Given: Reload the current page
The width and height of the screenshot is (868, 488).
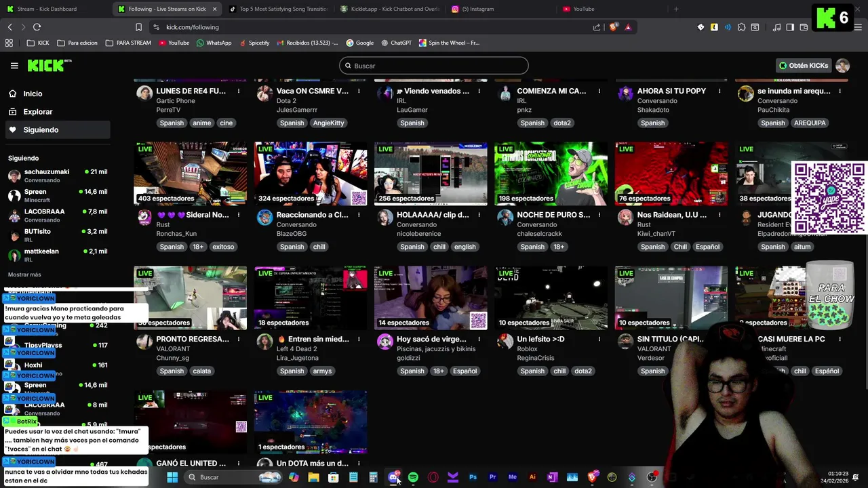Looking at the screenshot, I should [37, 27].
